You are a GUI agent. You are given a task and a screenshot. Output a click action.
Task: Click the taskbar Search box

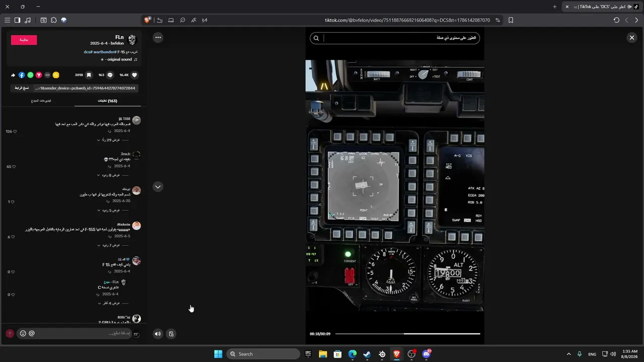[x=263, y=354]
